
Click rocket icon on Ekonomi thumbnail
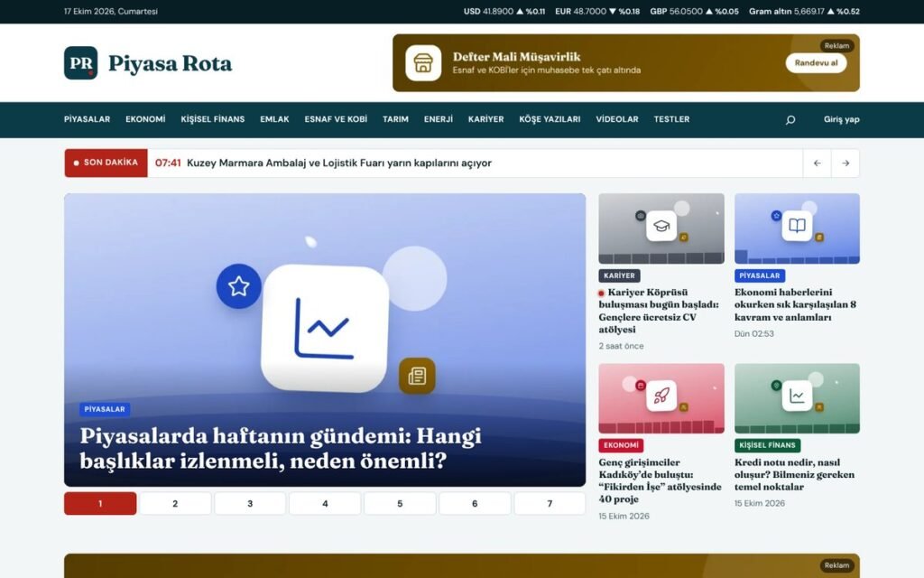661,396
